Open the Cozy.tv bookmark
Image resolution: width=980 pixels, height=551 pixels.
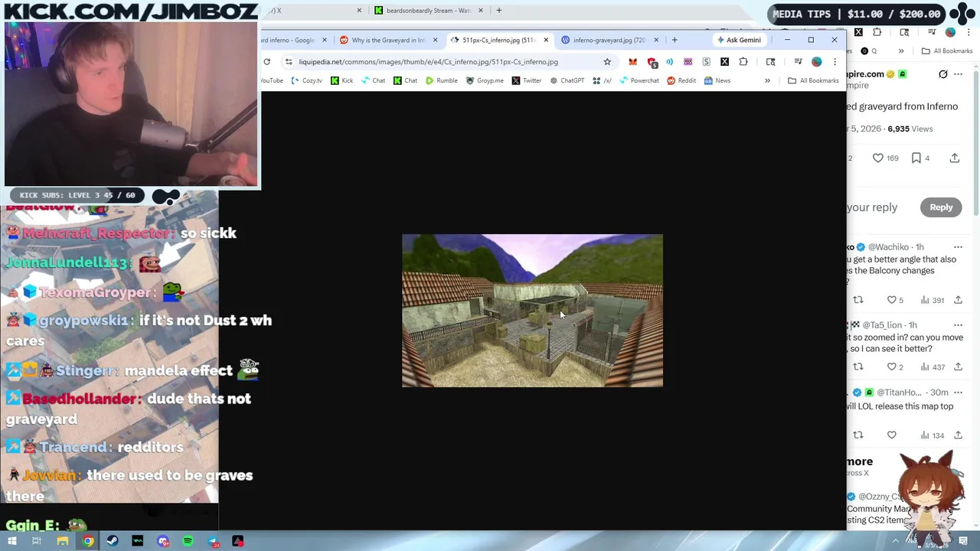(306, 80)
